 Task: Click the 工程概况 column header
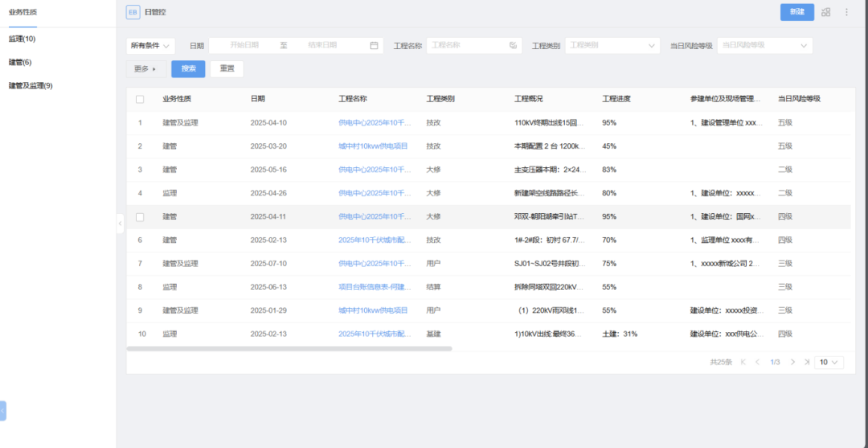tap(529, 99)
